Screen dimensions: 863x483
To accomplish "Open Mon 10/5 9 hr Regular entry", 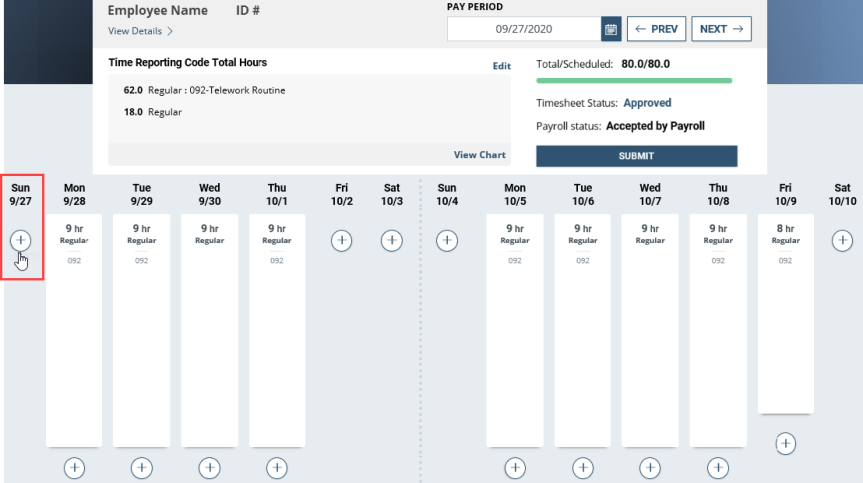I will 515,330.
